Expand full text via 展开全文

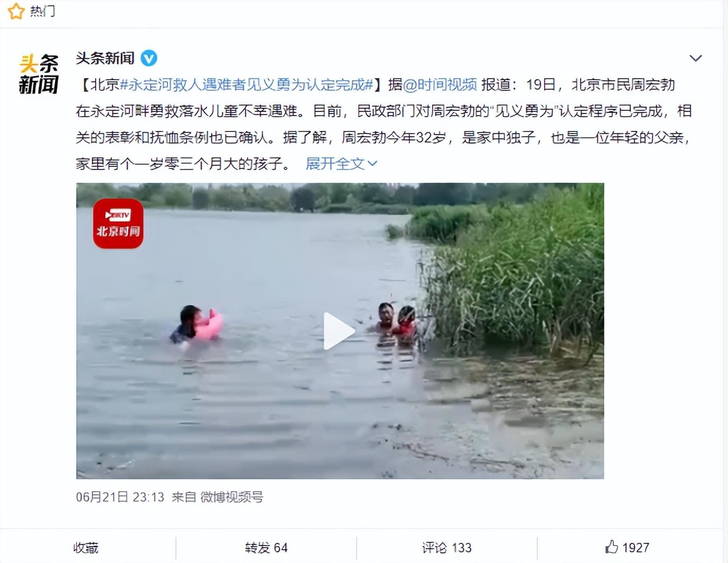(335, 164)
